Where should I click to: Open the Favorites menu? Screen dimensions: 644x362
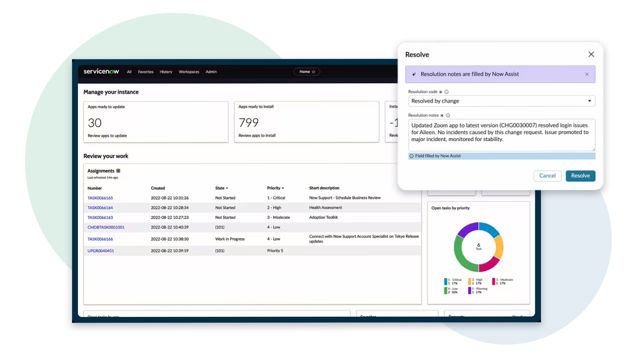(145, 72)
